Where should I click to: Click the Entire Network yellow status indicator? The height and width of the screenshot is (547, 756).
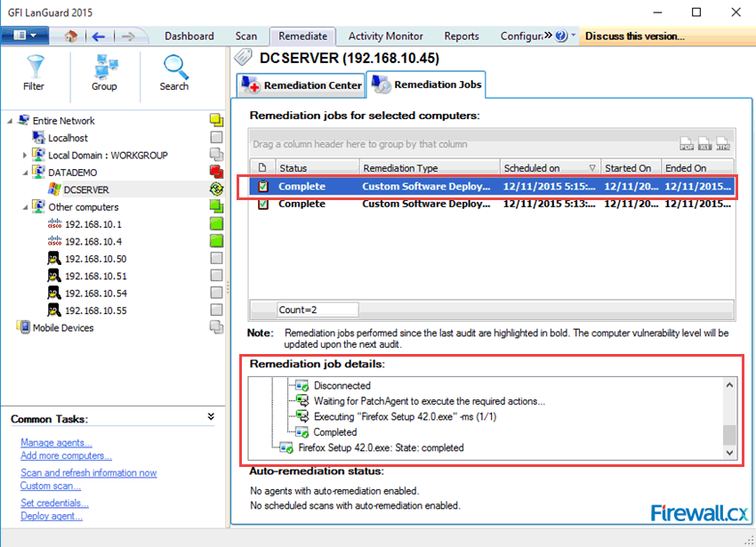point(216,119)
